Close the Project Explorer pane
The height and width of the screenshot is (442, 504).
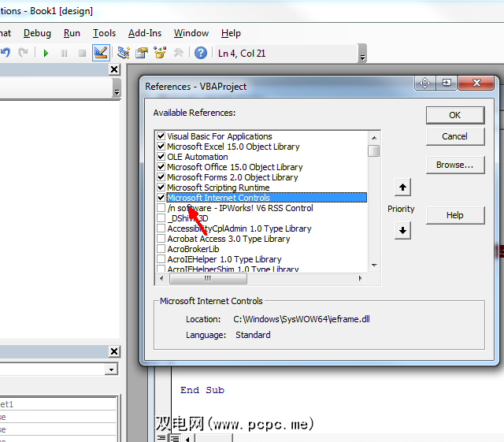[x=114, y=69]
